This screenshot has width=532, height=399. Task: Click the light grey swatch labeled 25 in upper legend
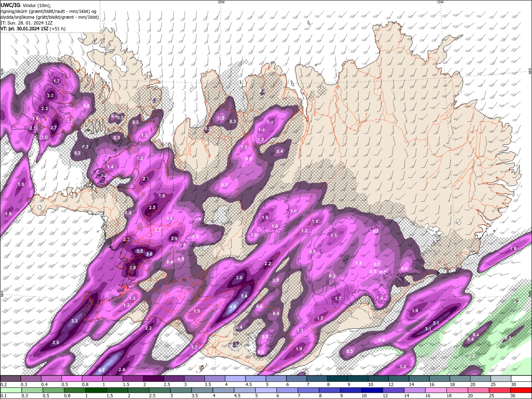(500, 378)
